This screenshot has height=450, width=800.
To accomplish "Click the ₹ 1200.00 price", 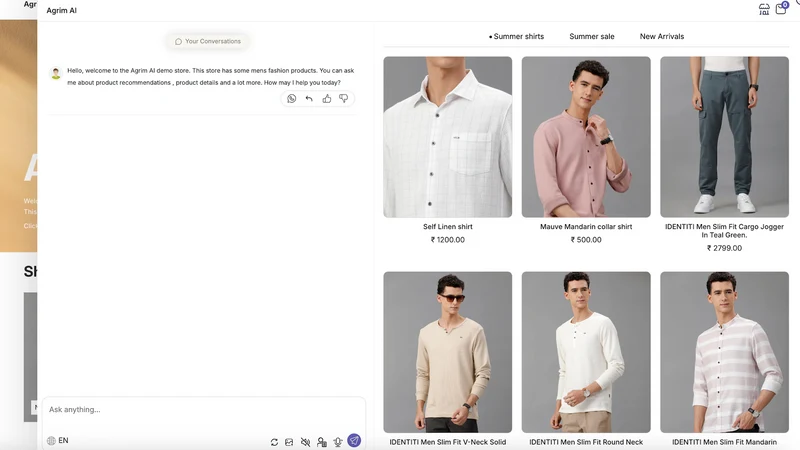I will tap(447, 240).
